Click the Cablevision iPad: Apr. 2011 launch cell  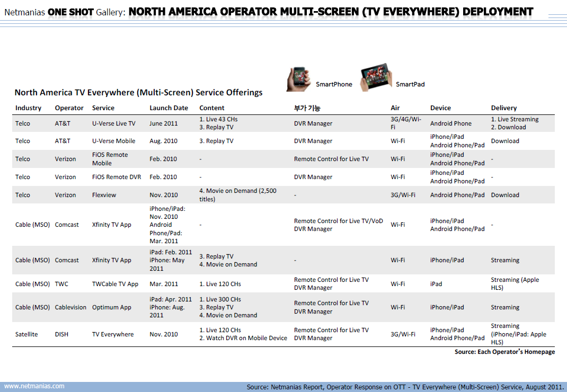click(x=171, y=307)
